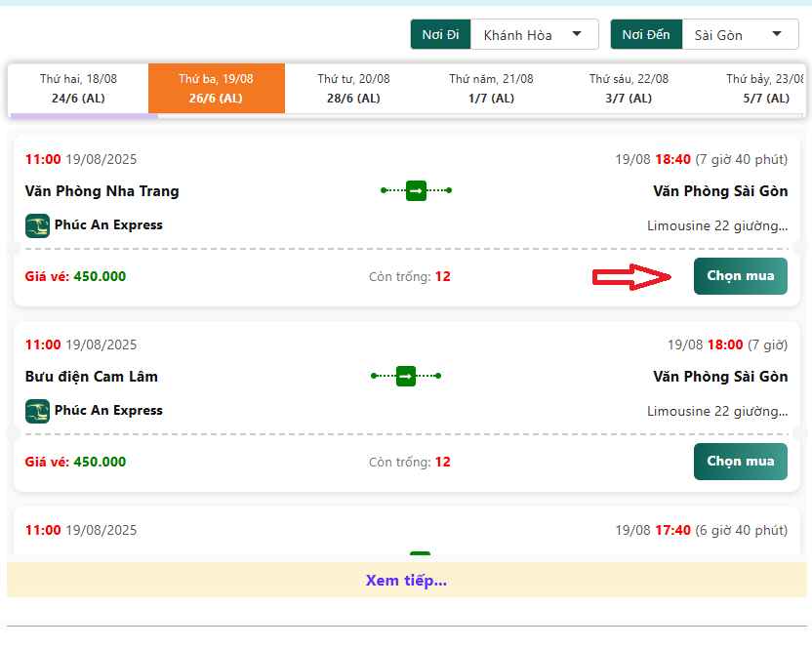The width and height of the screenshot is (812, 648).
Task: Click the 18:00 arrival time text
Action: coord(725,344)
